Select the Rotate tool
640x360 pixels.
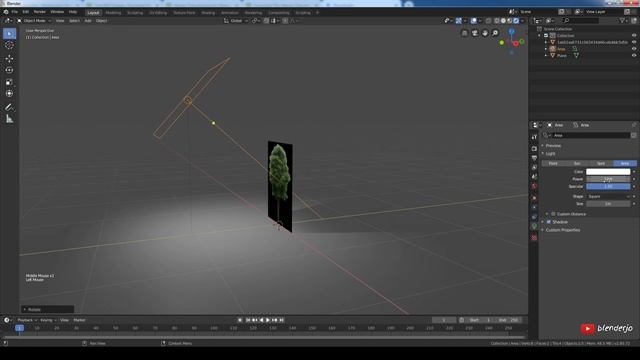(9, 70)
